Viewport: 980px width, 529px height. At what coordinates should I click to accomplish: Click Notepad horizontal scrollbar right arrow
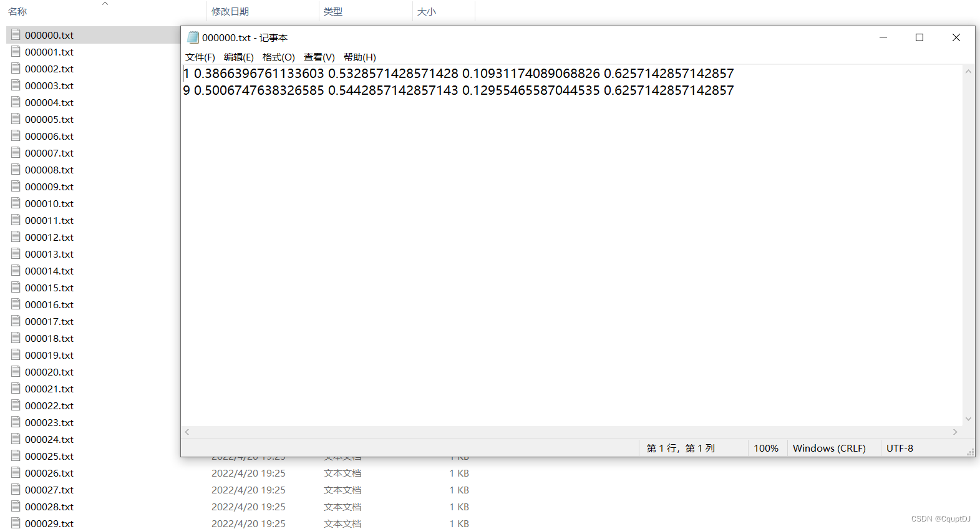tap(955, 432)
